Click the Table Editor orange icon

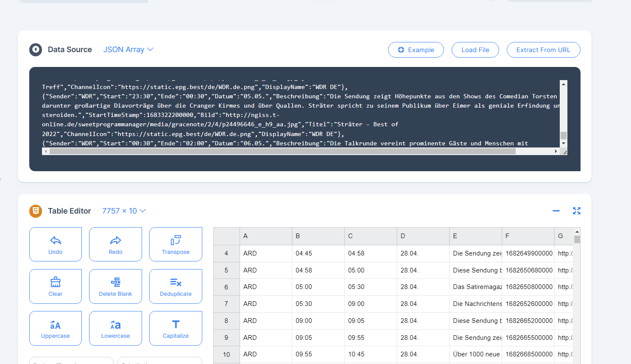[36, 211]
